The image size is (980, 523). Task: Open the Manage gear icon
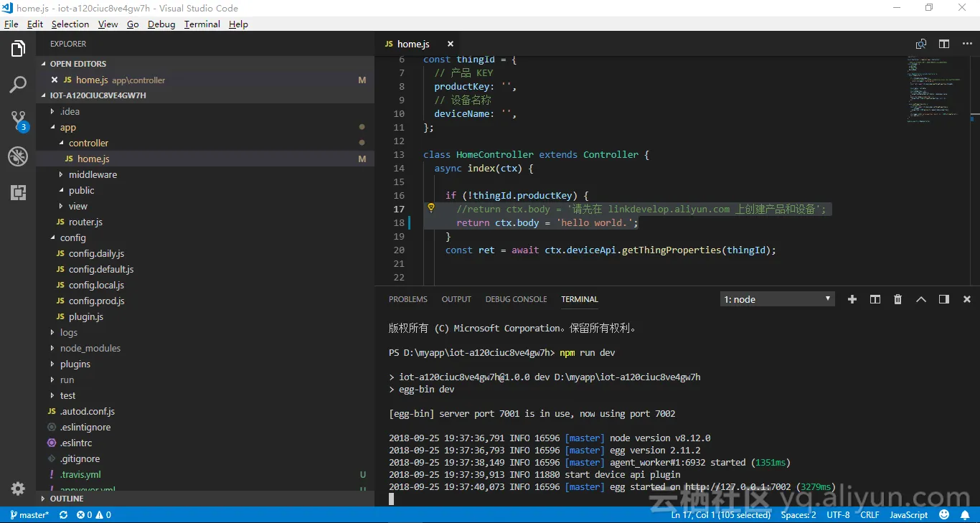pyautogui.click(x=18, y=489)
